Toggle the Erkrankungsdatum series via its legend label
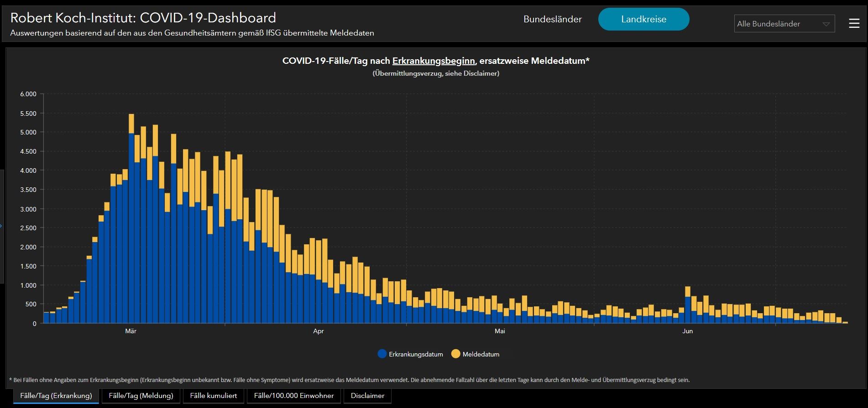Screen dimensions: 868x408 point(415,354)
